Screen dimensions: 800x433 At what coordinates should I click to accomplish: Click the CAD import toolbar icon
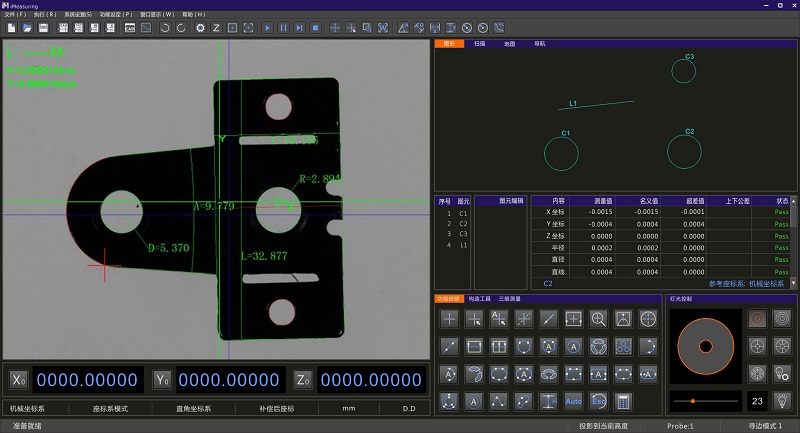click(130, 28)
